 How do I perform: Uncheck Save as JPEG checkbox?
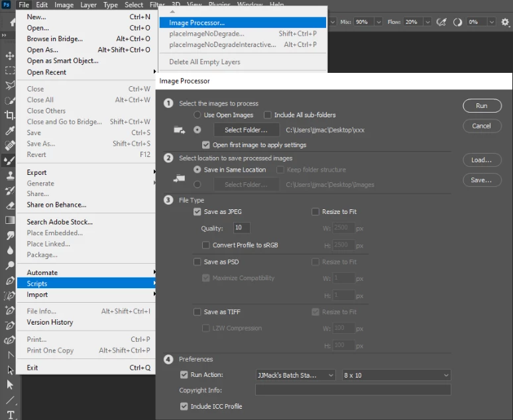click(x=197, y=211)
